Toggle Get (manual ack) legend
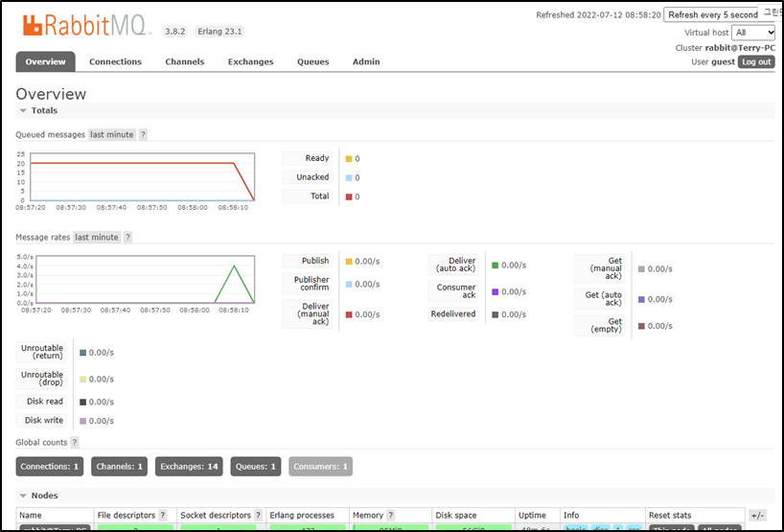Viewport: 784px width, 532px height. click(x=599, y=268)
